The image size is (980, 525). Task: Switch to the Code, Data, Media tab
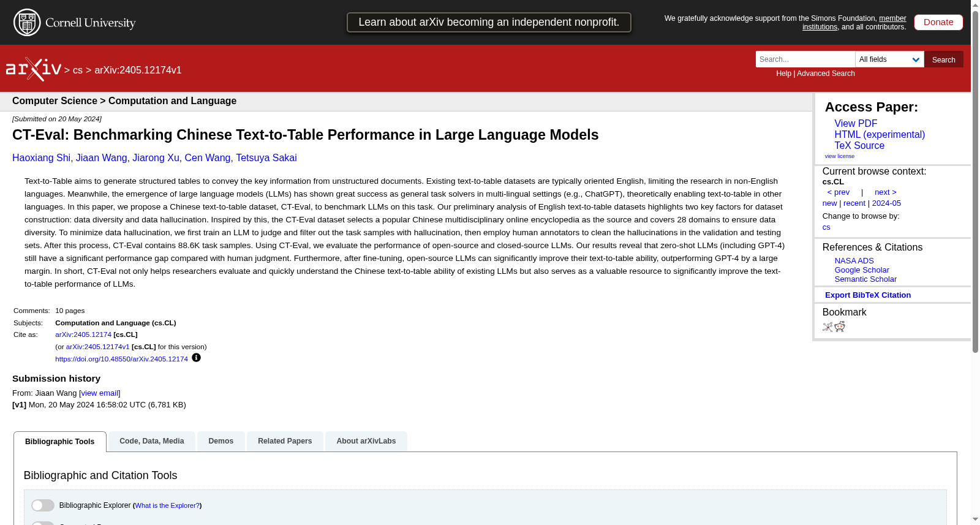click(152, 441)
